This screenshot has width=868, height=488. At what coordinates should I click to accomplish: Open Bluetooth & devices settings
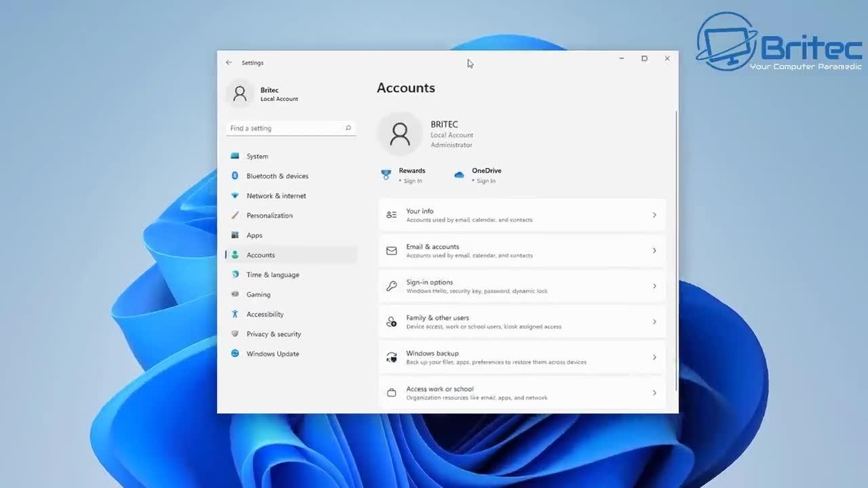click(277, 176)
